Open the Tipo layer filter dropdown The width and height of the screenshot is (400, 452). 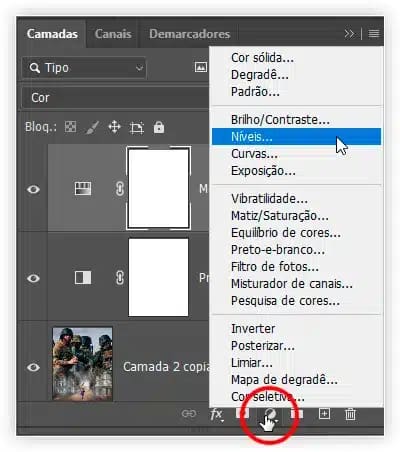tap(84, 68)
